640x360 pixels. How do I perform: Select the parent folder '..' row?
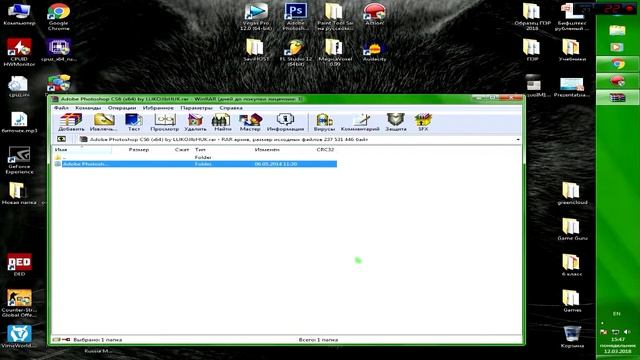tap(195, 157)
